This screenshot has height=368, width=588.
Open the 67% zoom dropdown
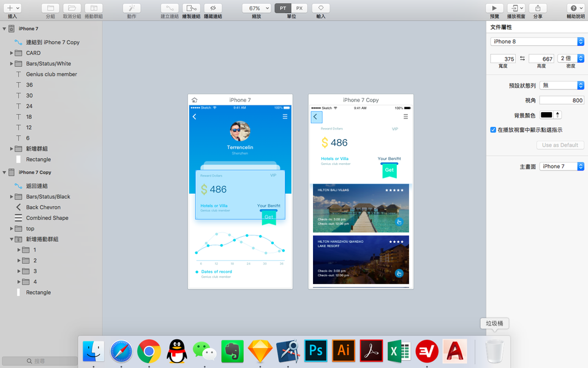(257, 8)
